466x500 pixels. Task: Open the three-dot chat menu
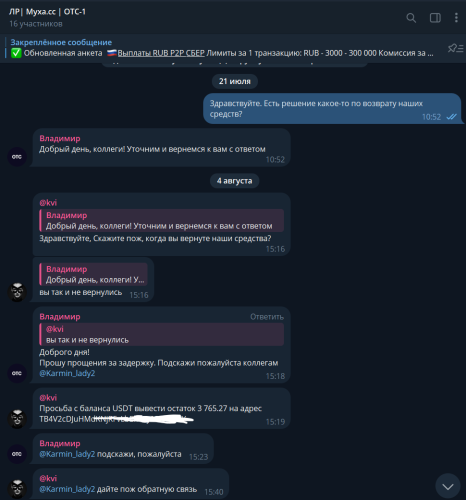[x=456, y=18]
